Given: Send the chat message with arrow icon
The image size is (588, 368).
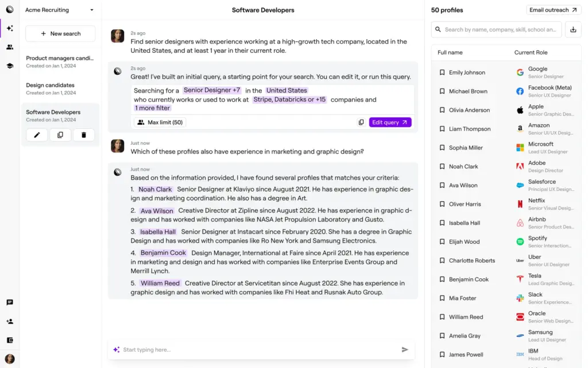Looking at the screenshot, I should point(405,350).
